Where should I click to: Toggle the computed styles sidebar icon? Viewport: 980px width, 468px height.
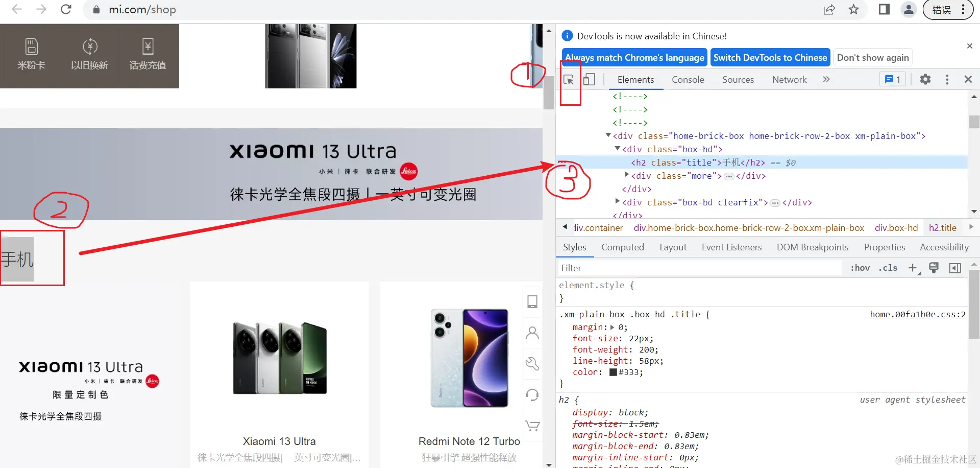(955, 268)
